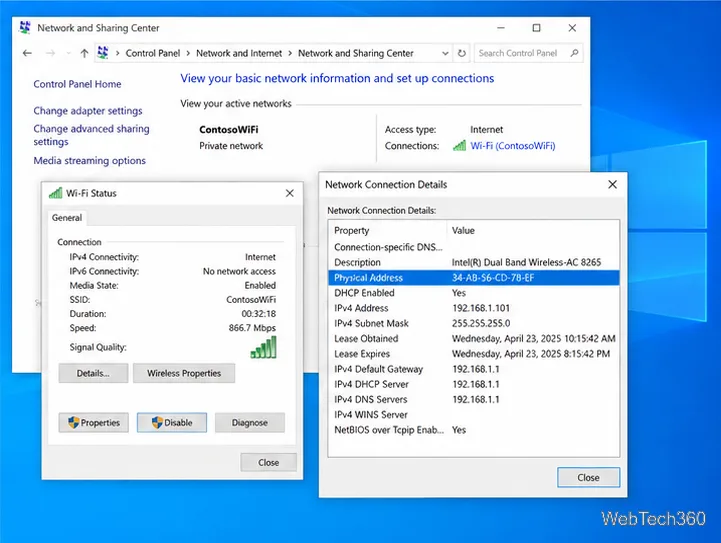The height and width of the screenshot is (543, 721).
Task: Minimize the Network and Sharing Center window
Action: 501,28
